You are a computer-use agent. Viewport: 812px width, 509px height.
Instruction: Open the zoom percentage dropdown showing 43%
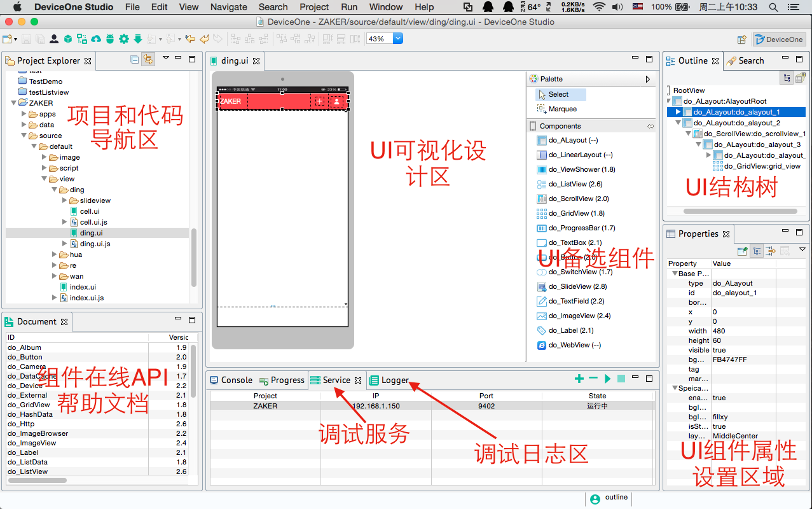(398, 38)
